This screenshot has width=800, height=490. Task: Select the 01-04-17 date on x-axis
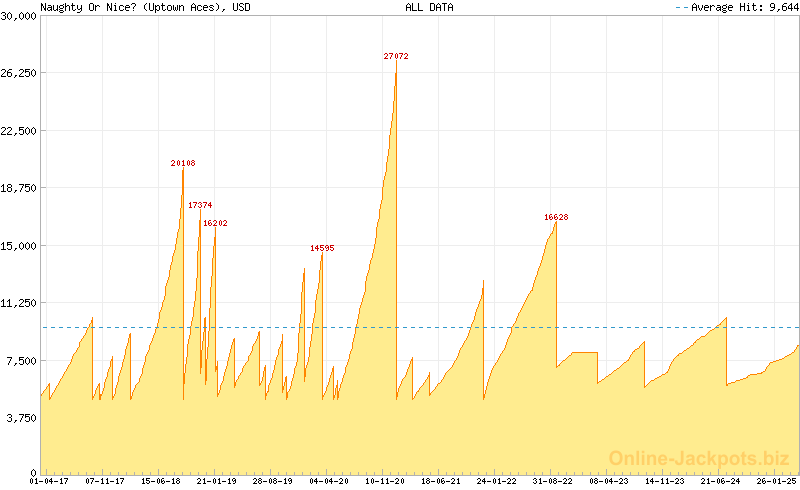[x=50, y=481]
